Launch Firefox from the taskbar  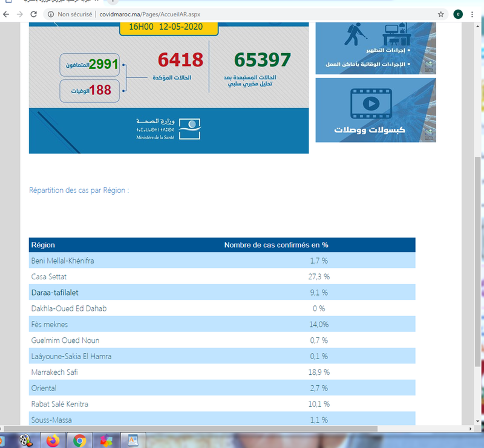pyautogui.click(x=52, y=440)
